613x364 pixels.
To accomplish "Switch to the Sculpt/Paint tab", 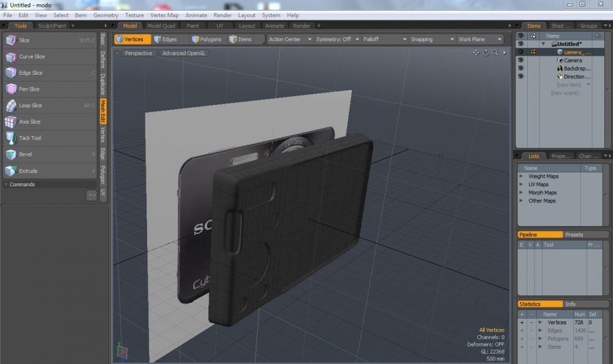I will click(x=52, y=26).
